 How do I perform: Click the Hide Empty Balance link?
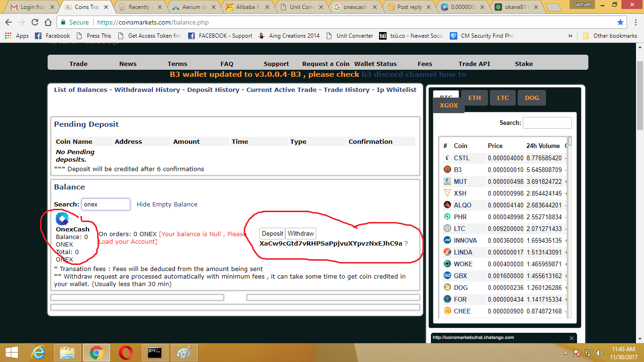click(167, 204)
